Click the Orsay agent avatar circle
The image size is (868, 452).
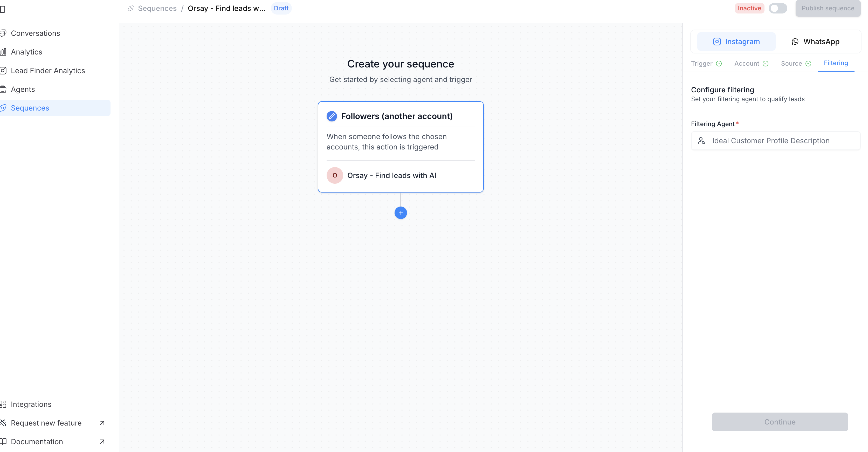(x=335, y=175)
